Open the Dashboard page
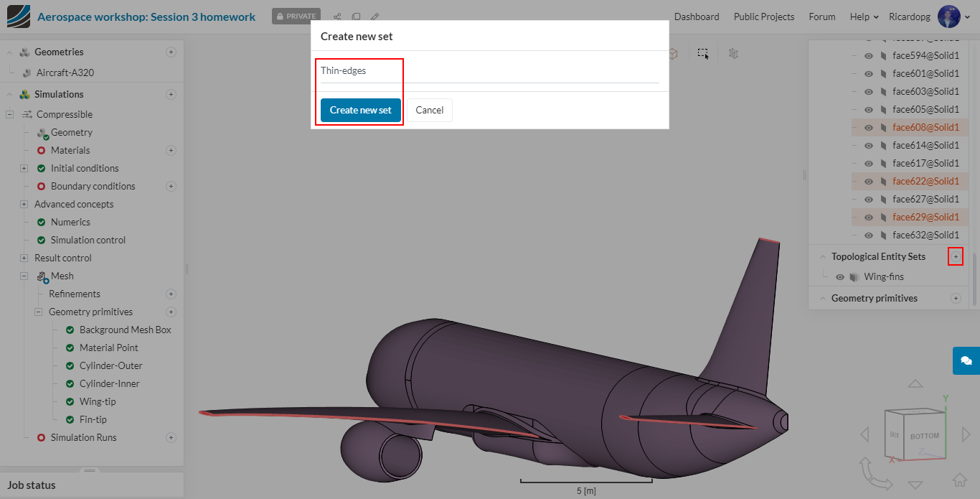This screenshot has height=499, width=980. [697, 17]
